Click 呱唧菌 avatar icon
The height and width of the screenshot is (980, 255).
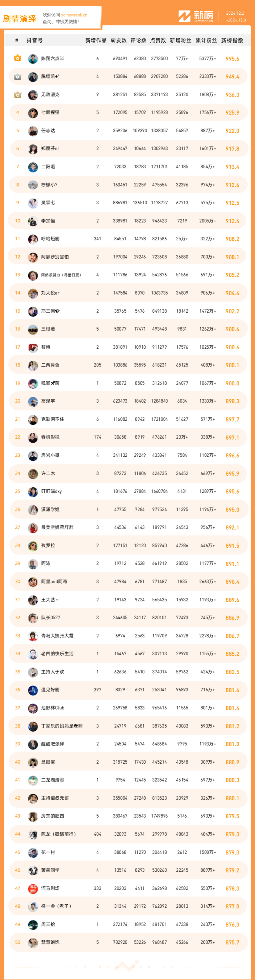pyautogui.click(x=33, y=384)
